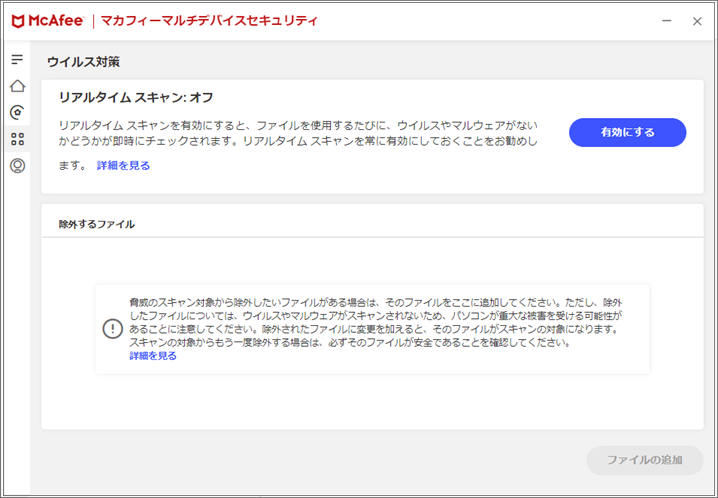Minimize the McAfee window
Screen dimensions: 718x498
point(667,21)
